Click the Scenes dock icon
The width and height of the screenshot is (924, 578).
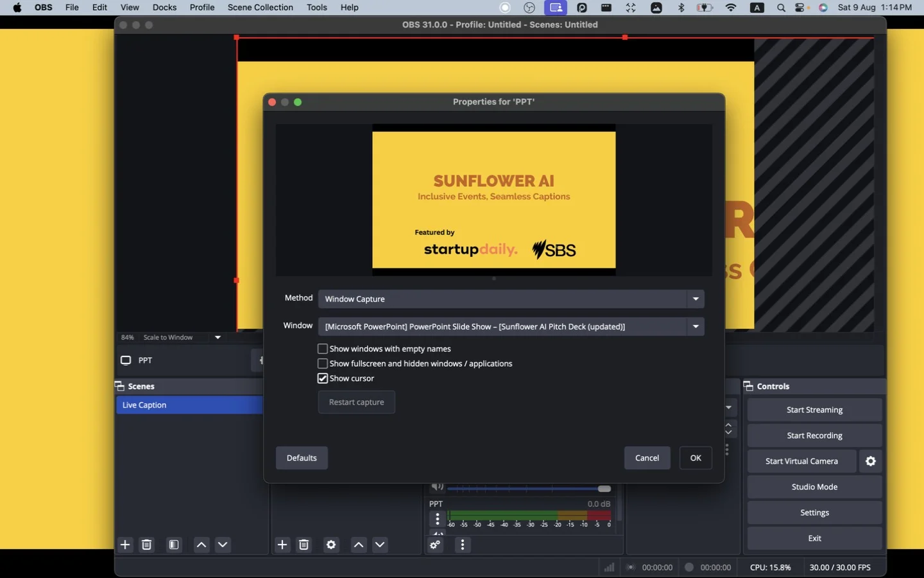[119, 386]
